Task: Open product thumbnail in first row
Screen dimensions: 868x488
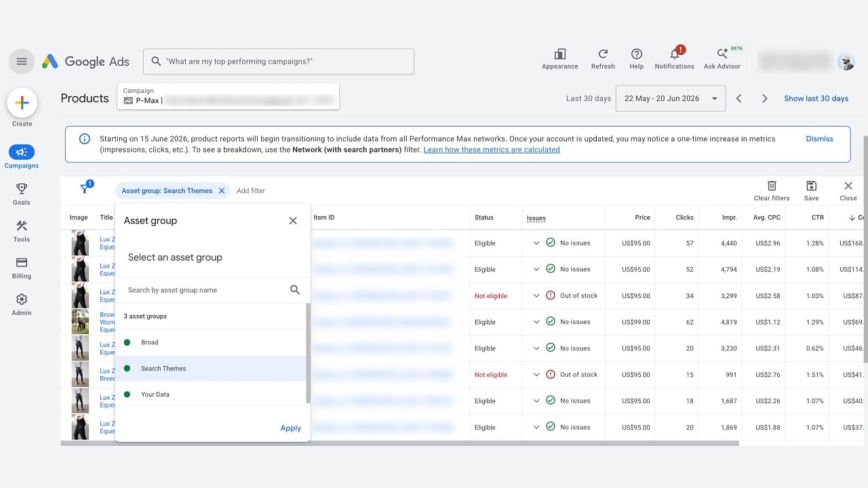Action: pos(80,243)
